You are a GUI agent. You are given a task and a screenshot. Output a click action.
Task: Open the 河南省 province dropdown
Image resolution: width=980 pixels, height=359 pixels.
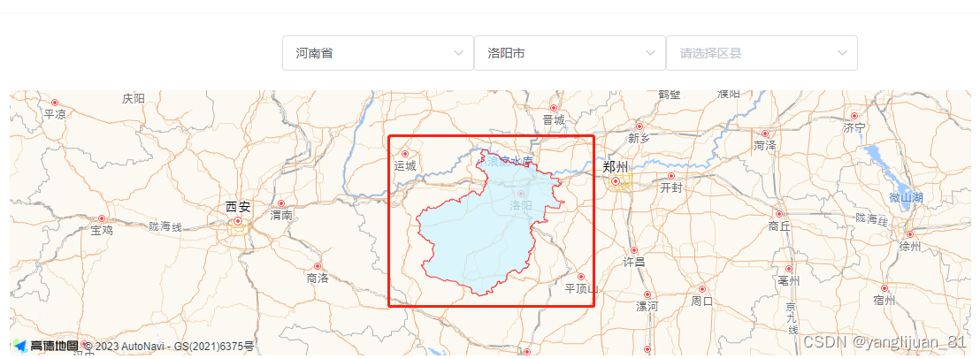click(378, 53)
